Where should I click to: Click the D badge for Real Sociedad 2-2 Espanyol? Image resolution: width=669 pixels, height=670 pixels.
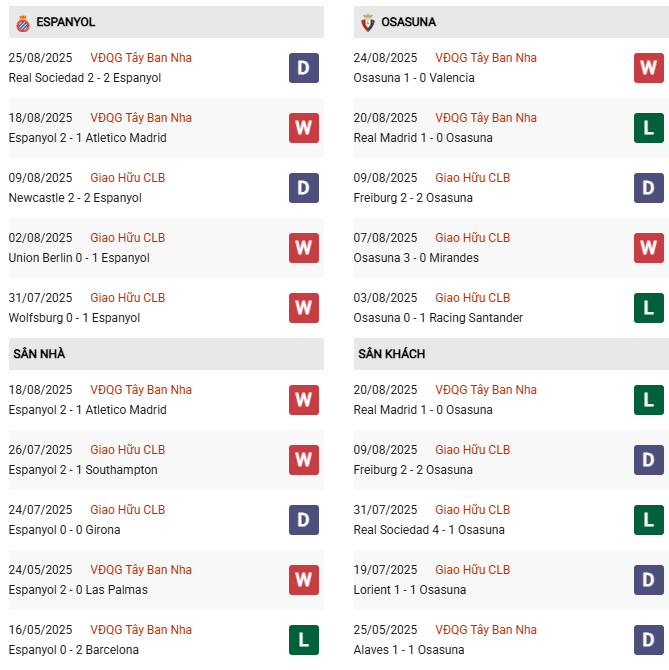click(304, 68)
